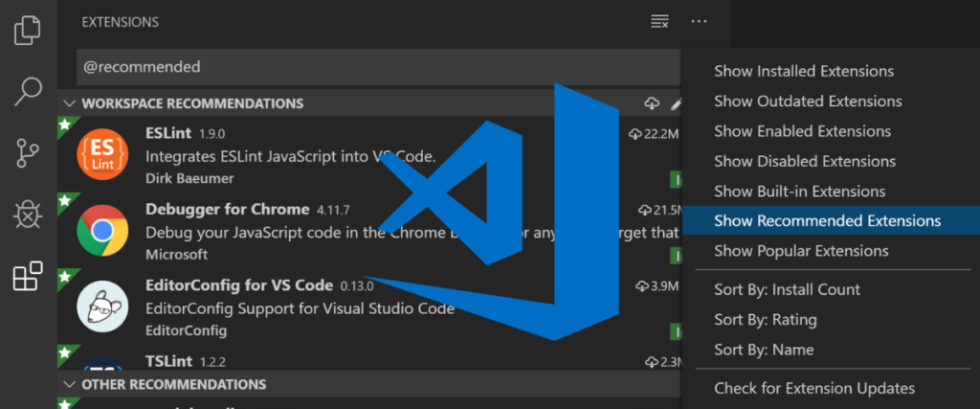Select Sort By: Rating
This screenshot has height=409, width=980.
point(766,320)
